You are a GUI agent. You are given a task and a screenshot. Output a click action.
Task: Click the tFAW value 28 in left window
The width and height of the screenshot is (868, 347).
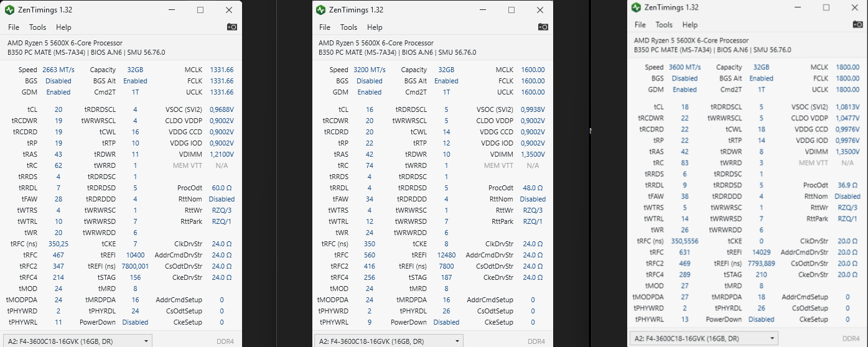(58, 199)
